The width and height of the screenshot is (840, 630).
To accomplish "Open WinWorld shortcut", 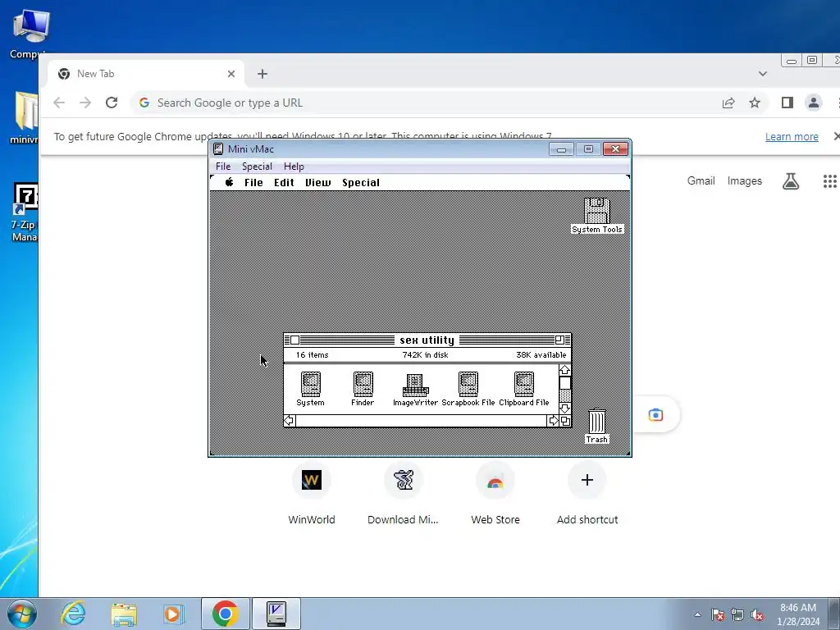I will (x=311, y=493).
